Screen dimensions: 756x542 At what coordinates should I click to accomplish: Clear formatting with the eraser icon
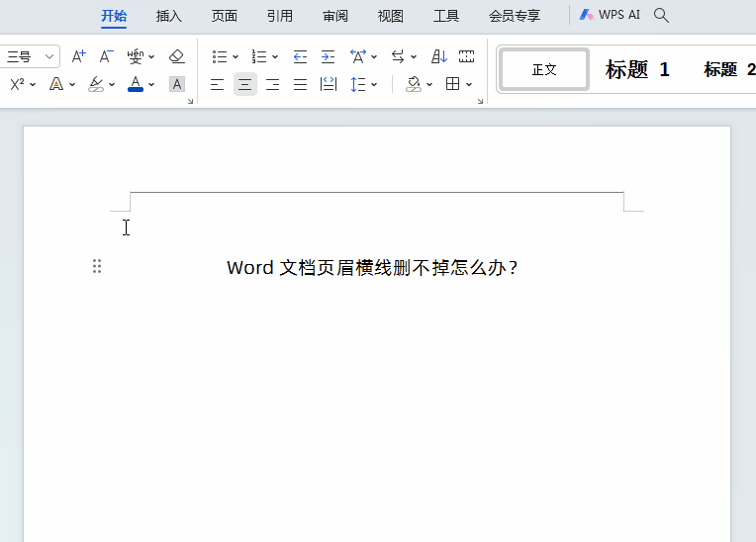click(177, 56)
